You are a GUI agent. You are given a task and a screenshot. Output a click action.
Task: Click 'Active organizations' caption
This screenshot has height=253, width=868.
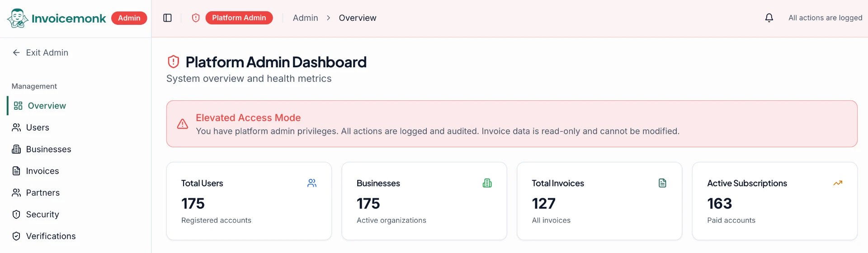click(392, 220)
